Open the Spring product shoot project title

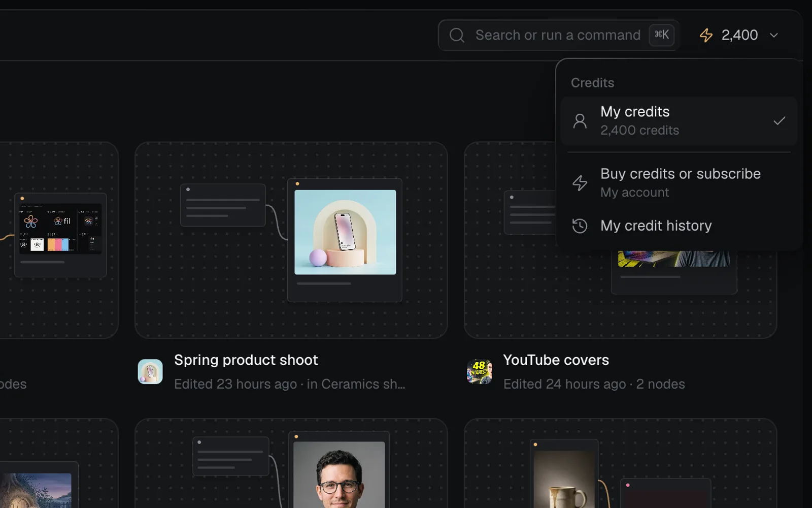(246, 360)
